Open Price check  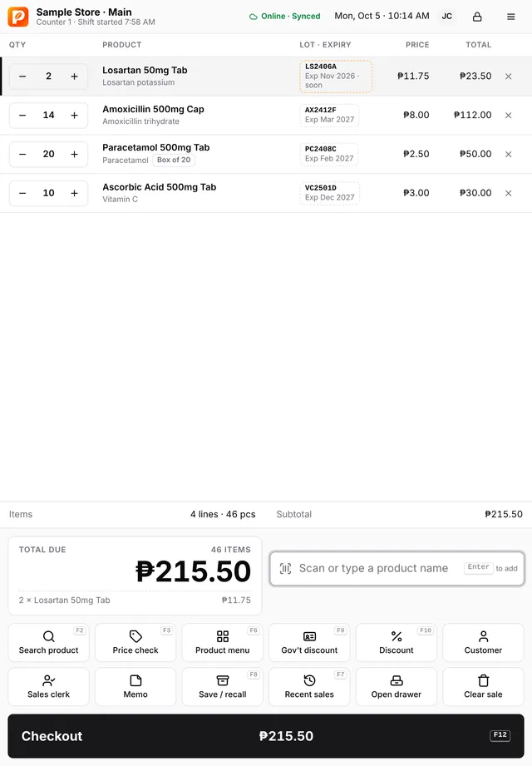coord(135,642)
